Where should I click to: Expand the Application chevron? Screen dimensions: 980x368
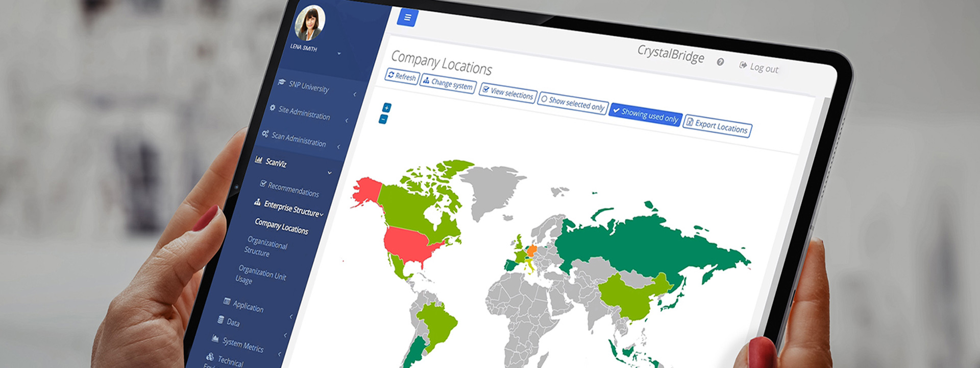[x=291, y=317]
